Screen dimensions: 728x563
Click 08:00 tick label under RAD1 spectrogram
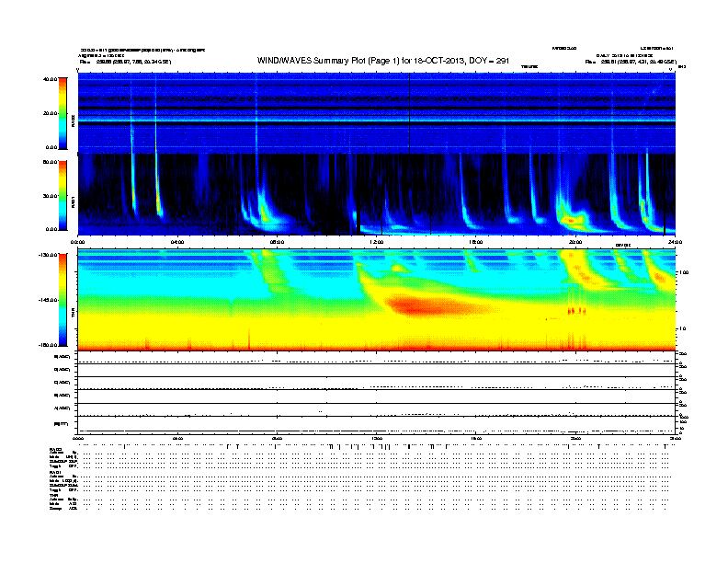point(277,242)
